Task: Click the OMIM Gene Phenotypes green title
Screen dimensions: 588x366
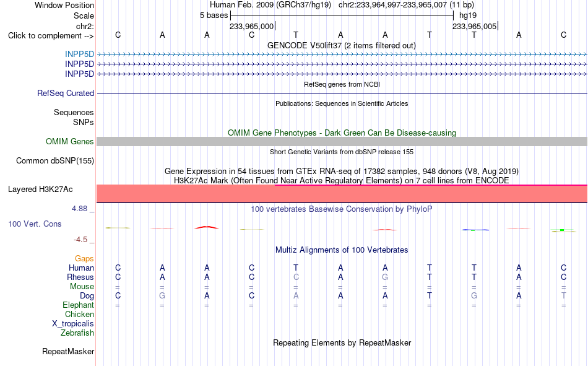Action: 342,133
